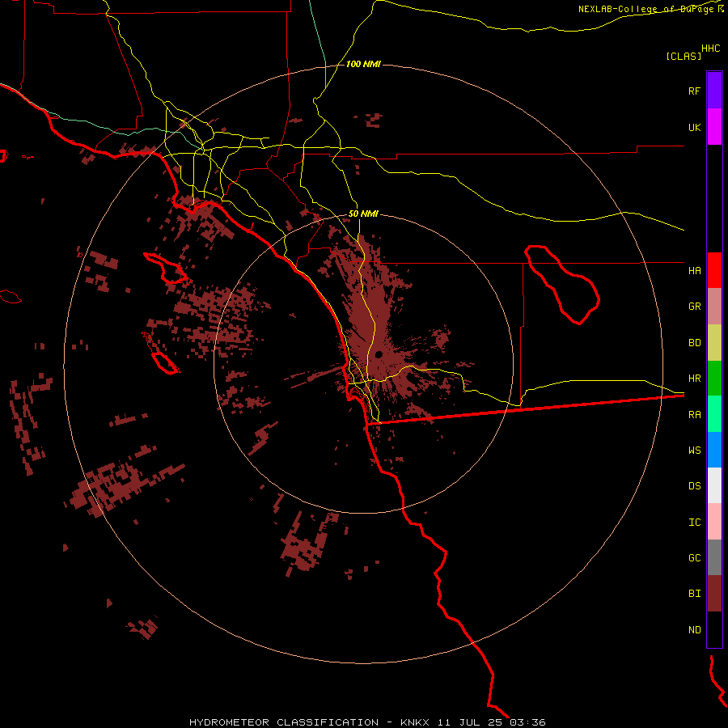Click the DS white legend swatch
Viewport: 728px width, 728px height.
pyautogui.click(x=714, y=485)
